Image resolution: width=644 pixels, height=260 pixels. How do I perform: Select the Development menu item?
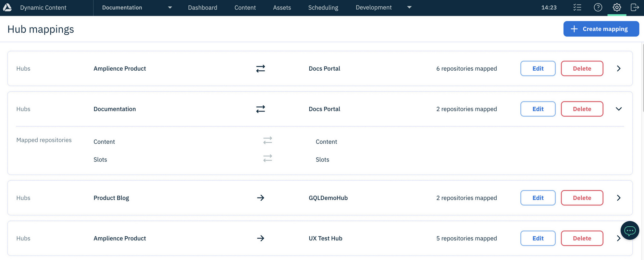[x=373, y=8]
